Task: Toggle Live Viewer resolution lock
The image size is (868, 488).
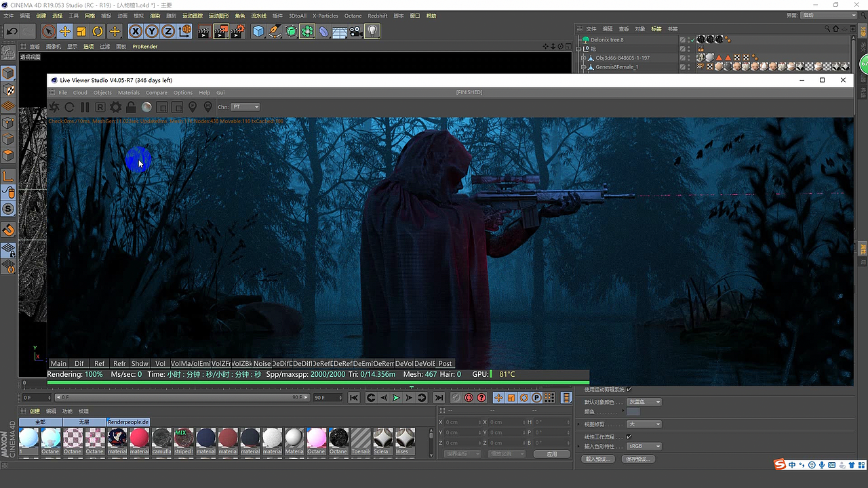Action: coord(131,107)
